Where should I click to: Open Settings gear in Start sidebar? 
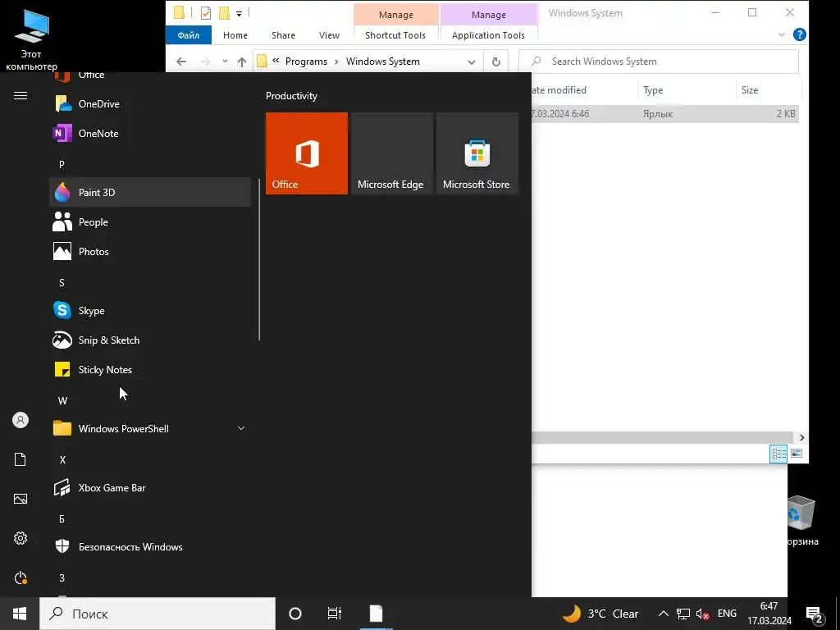point(21,538)
